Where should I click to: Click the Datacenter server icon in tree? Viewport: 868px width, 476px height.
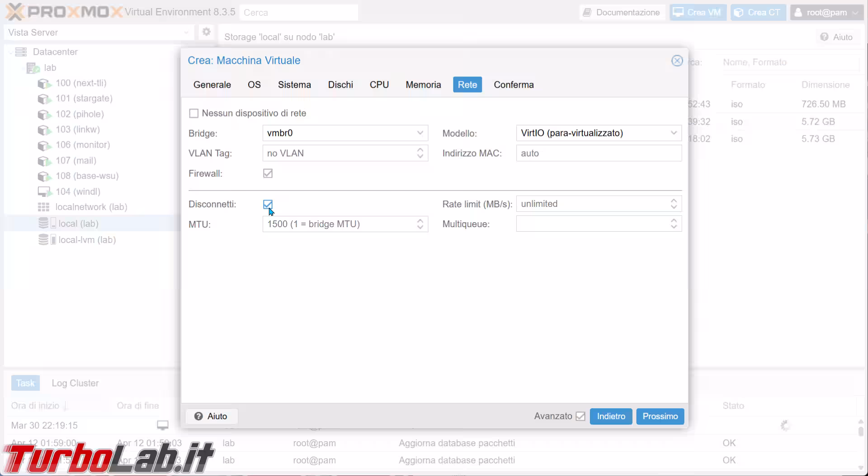click(21, 52)
